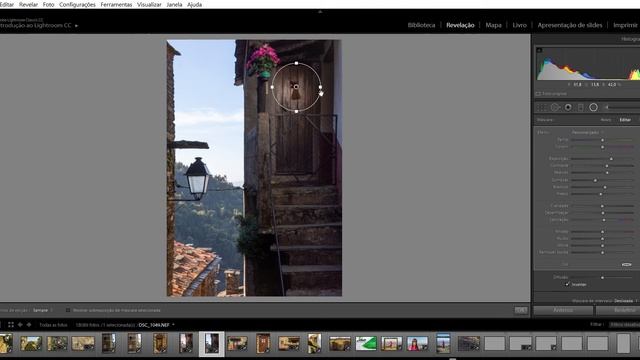Image resolution: width=640 pixels, height=360 pixels.
Task: Open the DSC_1049.NEF filename dropdown
Action: click(157, 325)
